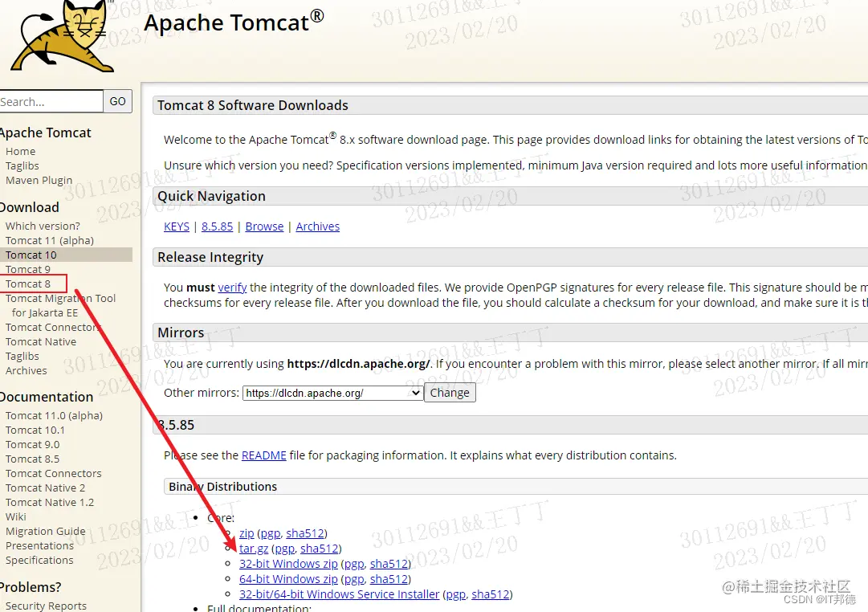Download the 32-bit Windows zip
The height and width of the screenshot is (612, 868).
[x=288, y=564]
